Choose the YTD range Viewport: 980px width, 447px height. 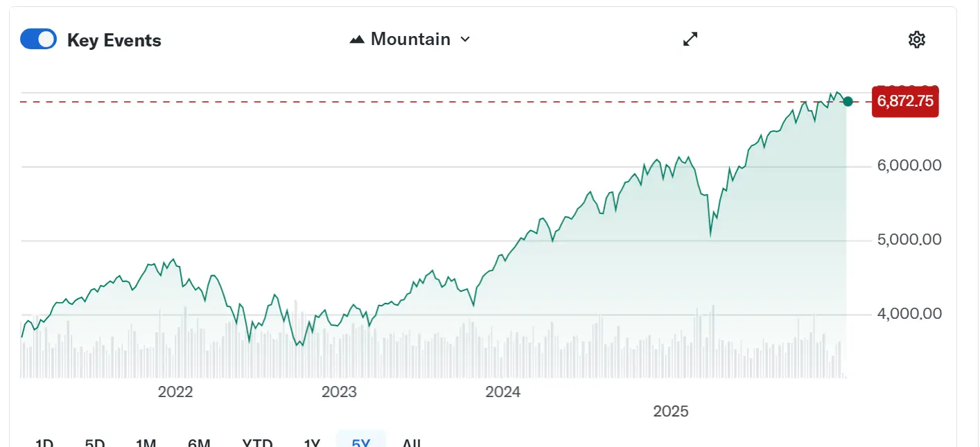[257, 443]
